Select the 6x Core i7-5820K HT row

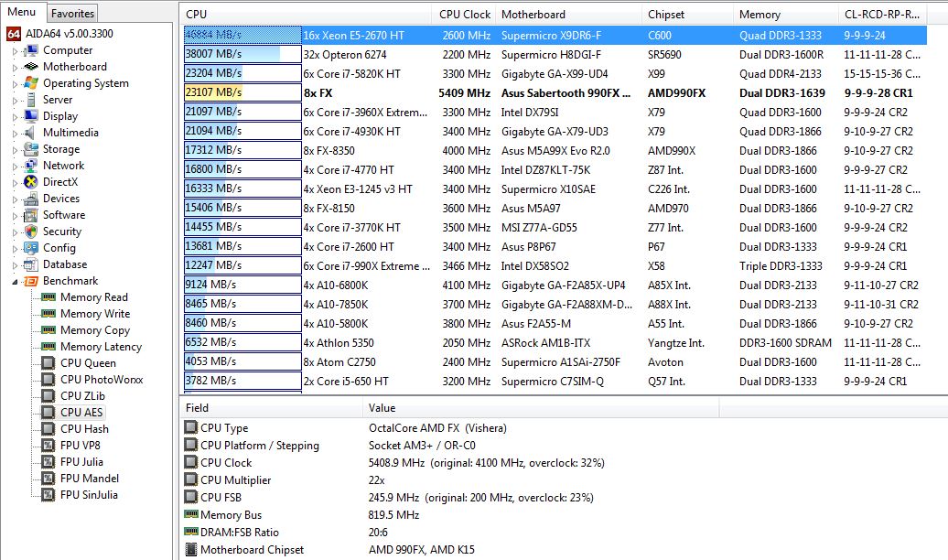click(x=555, y=74)
